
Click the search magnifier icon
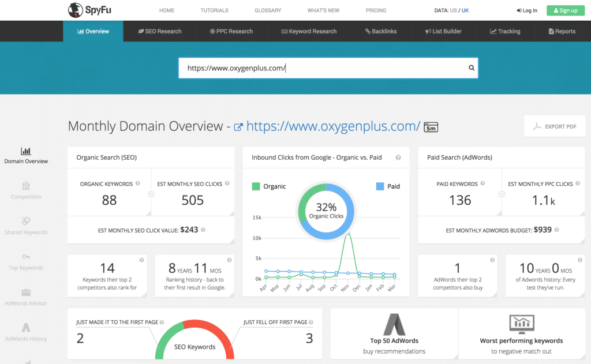471,68
